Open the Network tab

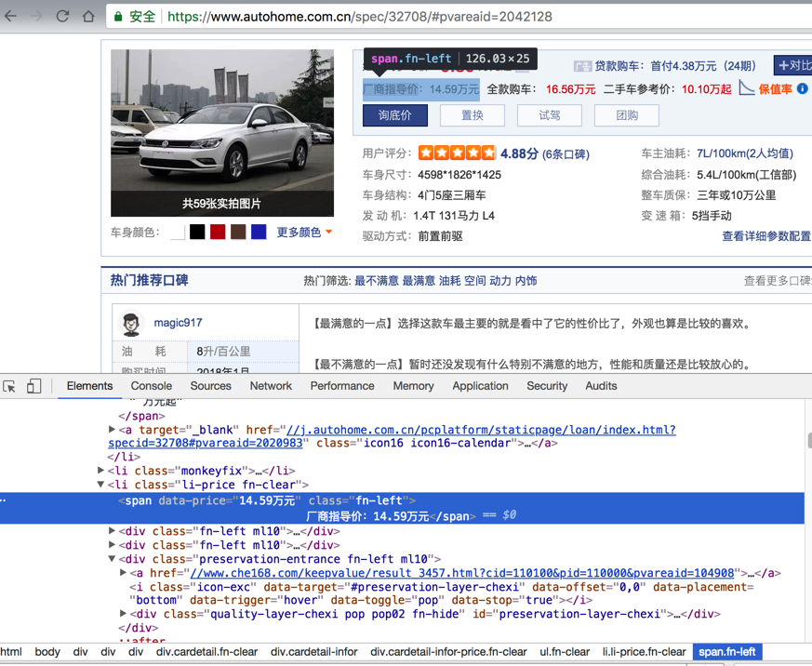(271, 386)
